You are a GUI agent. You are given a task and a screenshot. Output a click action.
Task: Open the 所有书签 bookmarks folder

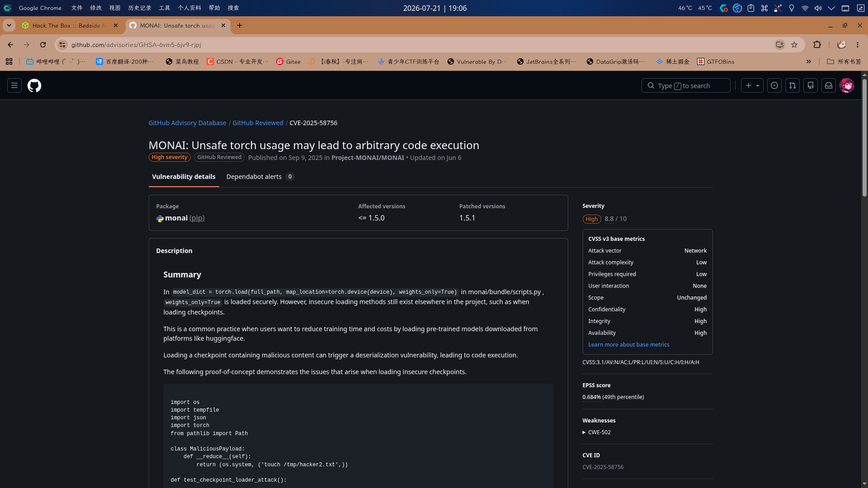coord(844,61)
